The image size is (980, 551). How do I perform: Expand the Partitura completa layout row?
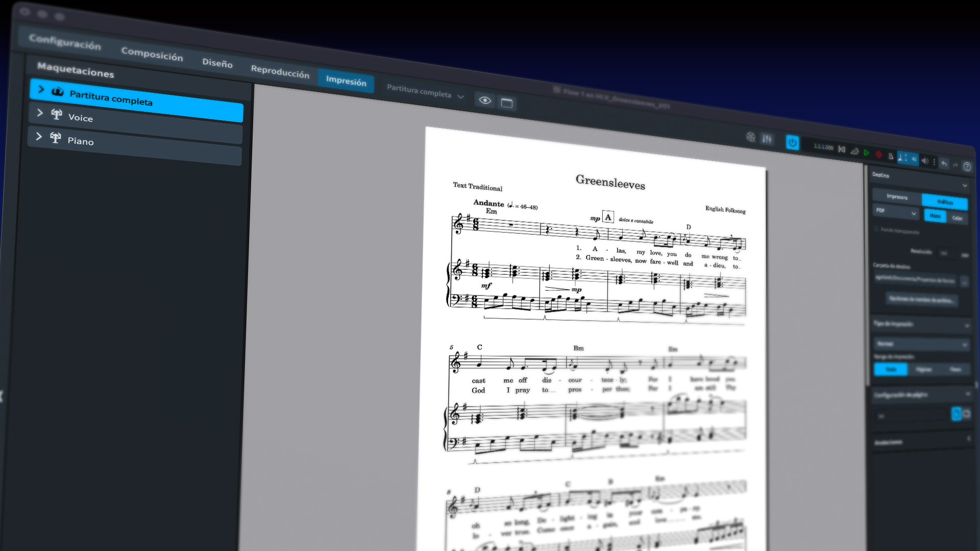tap(41, 89)
